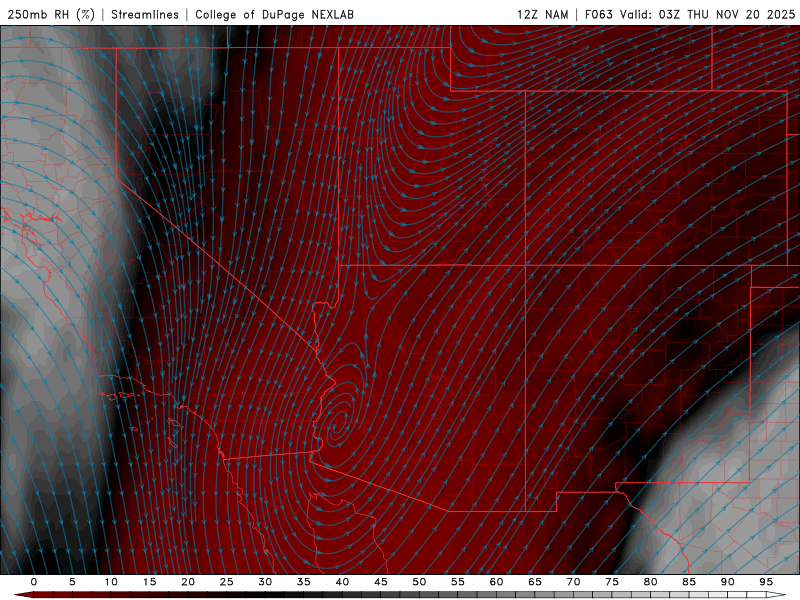Image resolution: width=800 pixels, height=600 pixels.
Task: Click the '25' color scale label
Action: pyautogui.click(x=227, y=582)
